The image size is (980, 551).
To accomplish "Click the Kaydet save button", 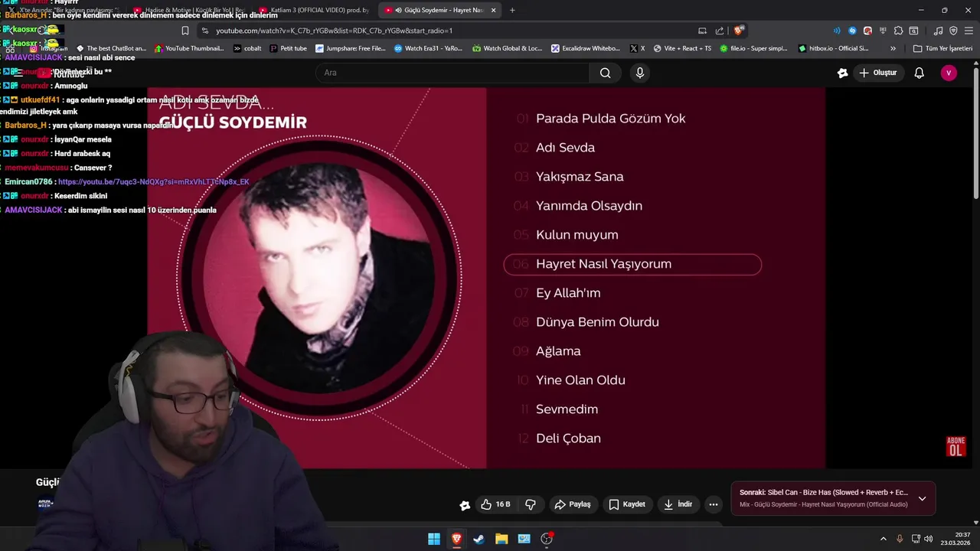I will [627, 504].
